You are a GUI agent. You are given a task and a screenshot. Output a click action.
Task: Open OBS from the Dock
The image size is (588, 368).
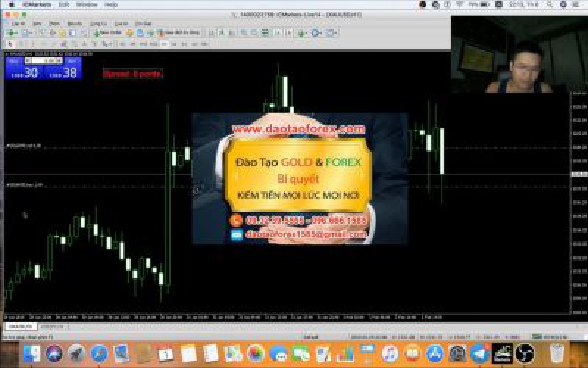(x=525, y=353)
